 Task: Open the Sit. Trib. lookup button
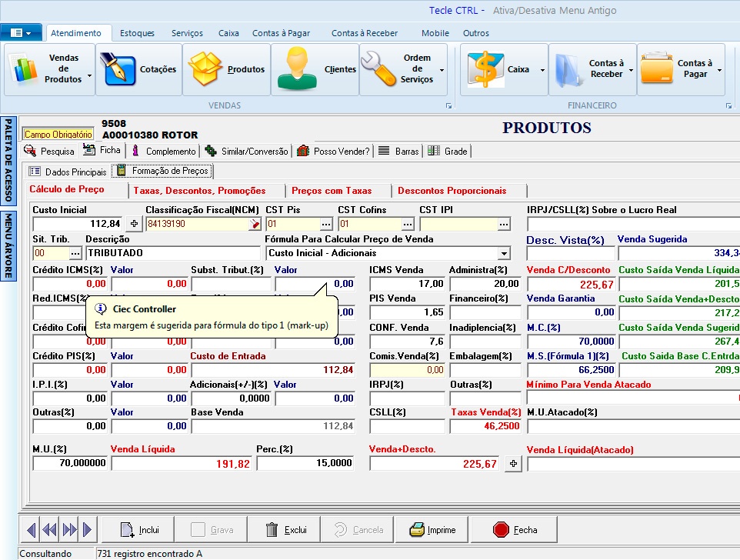(x=75, y=253)
